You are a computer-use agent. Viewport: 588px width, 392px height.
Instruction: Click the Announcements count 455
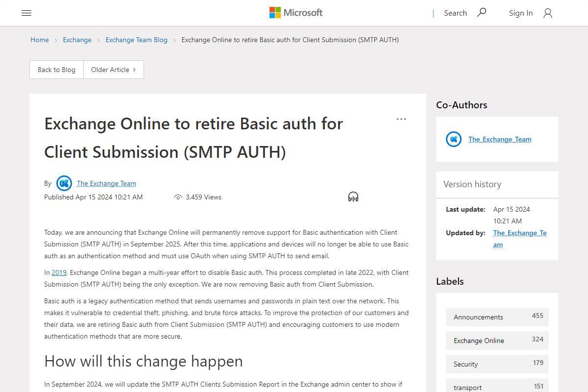538,316
